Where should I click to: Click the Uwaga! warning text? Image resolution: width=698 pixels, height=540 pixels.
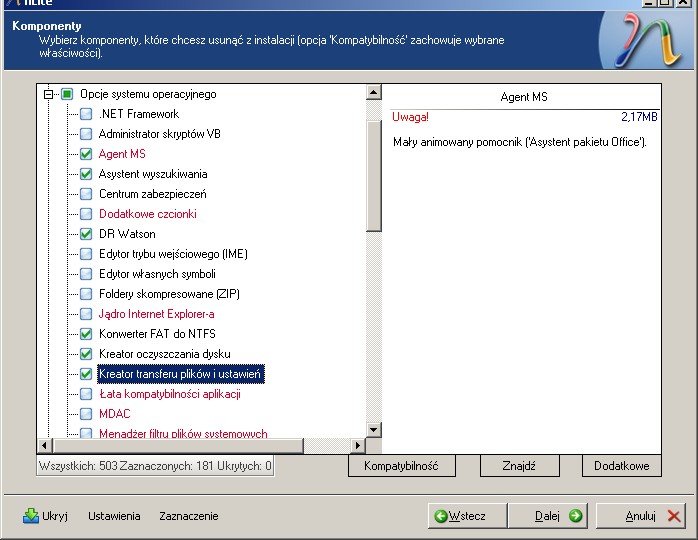pyautogui.click(x=410, y=117)
